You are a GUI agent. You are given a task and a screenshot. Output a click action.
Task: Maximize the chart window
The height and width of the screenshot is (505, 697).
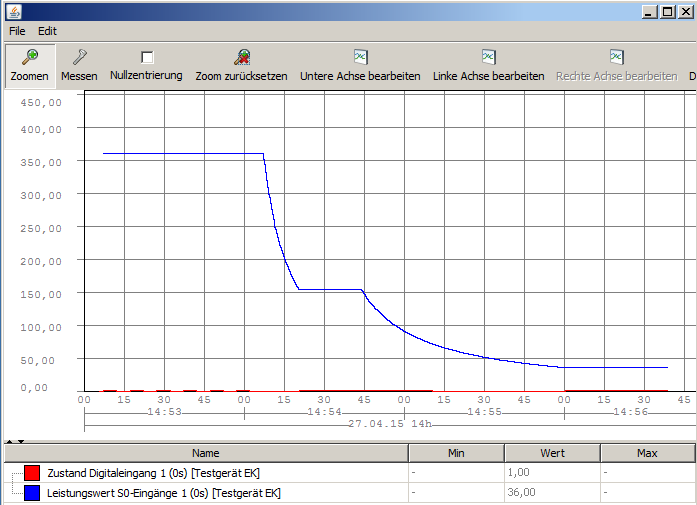[668, 11]
